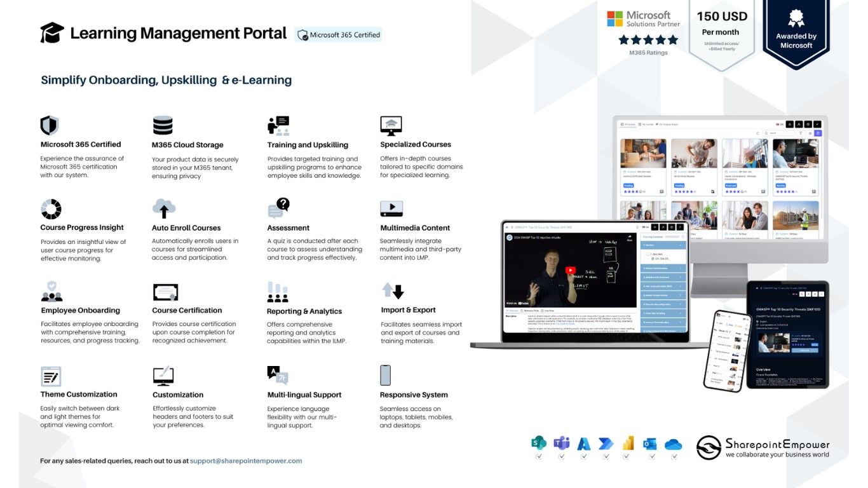Click the 'Employee Onboarding' heading
Screen dimensions: 868x488
81,311
